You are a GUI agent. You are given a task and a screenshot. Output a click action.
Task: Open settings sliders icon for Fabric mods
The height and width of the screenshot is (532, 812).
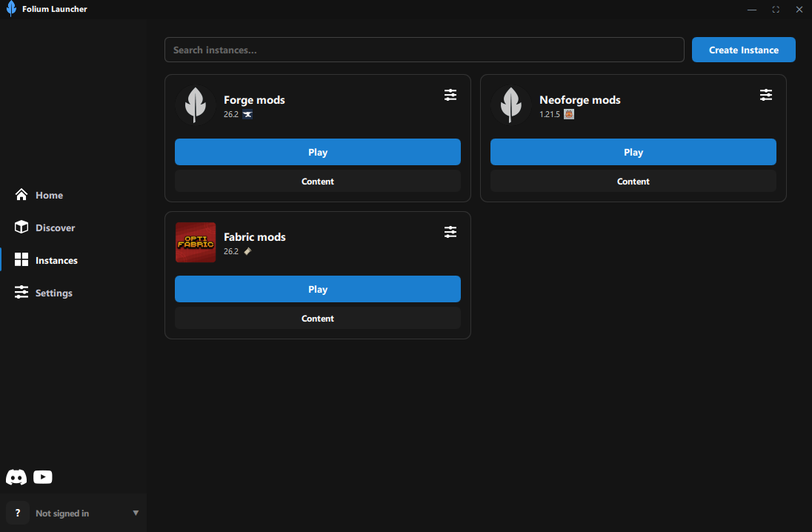click(x=450, y=232)
